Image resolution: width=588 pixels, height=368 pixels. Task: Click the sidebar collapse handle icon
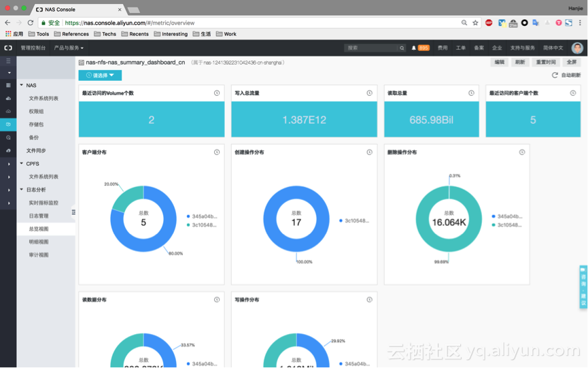tap(73, 212)
